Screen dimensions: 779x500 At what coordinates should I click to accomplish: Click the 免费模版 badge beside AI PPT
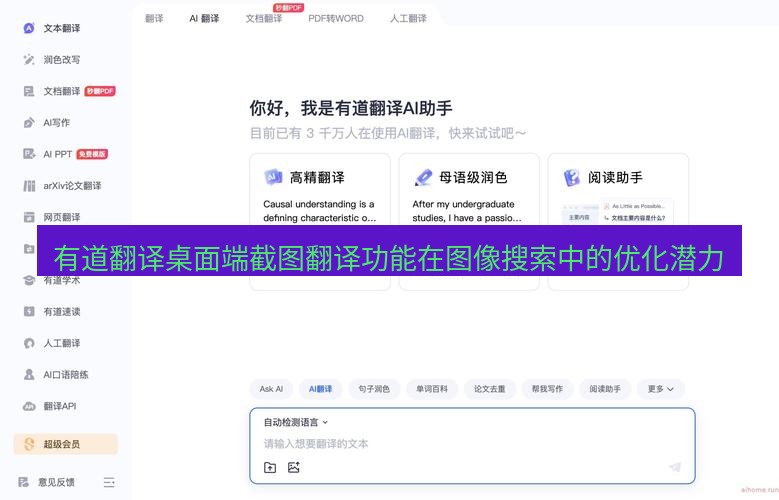92,154
